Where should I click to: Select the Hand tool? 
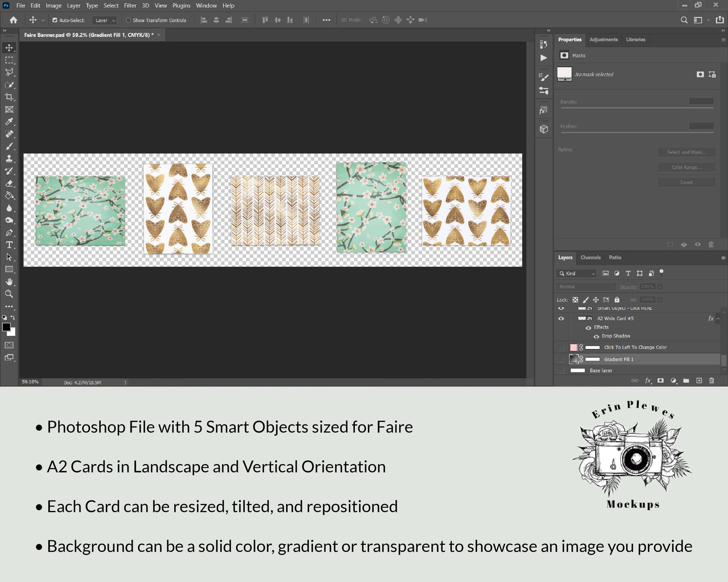pos(9,282)
